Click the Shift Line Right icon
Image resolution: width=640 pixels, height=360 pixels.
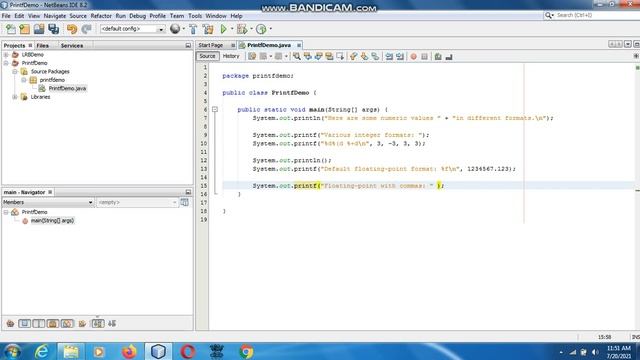click(x=400, y=56)
